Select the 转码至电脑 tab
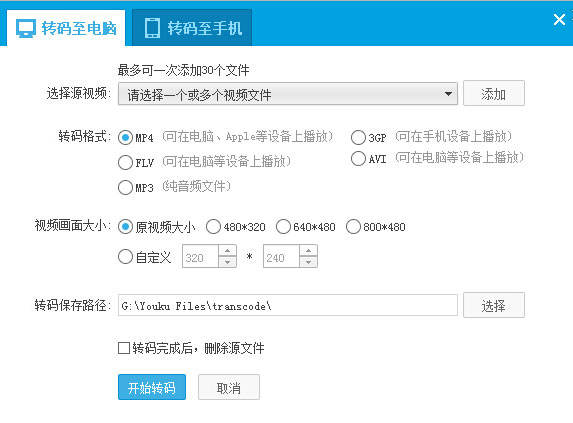This screenshot has width=573, height=423. [66, 28]
